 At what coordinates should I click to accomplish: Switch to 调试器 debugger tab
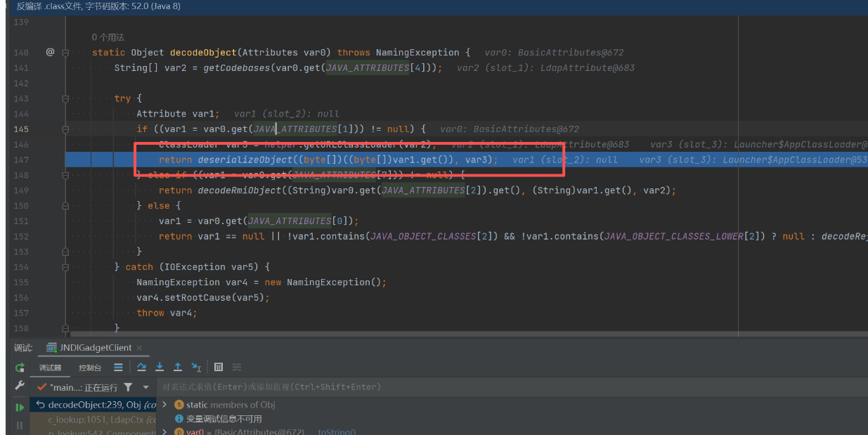pyautogui.click(x=51, y=368)
